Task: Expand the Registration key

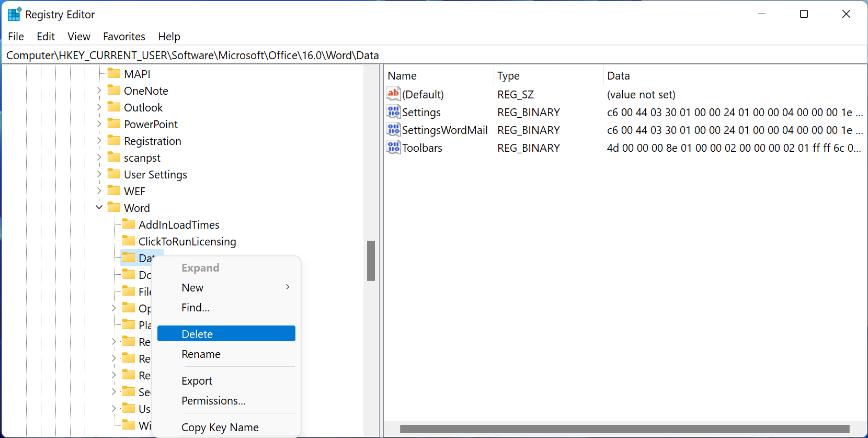Action: [99, 141]
